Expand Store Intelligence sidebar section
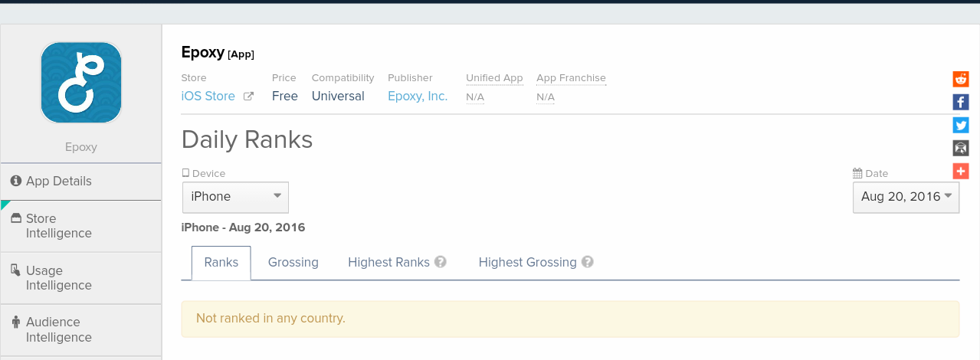This screenshot has width=980, height=360. (59, 226)
